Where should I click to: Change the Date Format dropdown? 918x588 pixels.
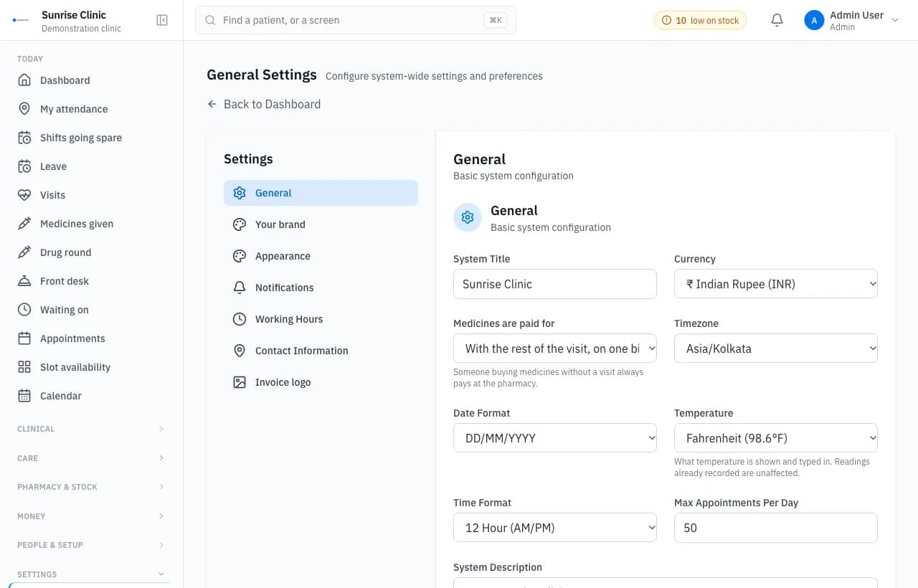[555, 438]
